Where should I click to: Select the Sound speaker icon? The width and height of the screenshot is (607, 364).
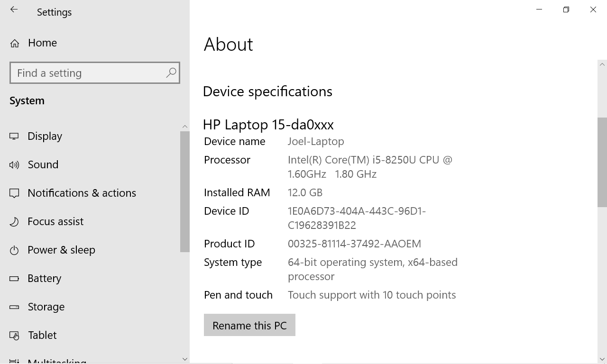(14, 165)
